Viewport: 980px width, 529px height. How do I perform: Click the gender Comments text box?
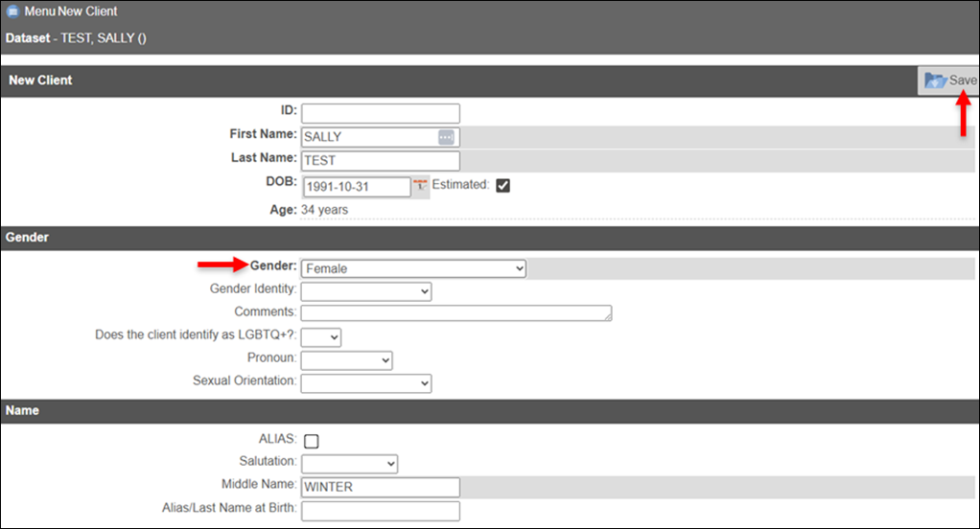pyautogui.click(x=455, y=313)
